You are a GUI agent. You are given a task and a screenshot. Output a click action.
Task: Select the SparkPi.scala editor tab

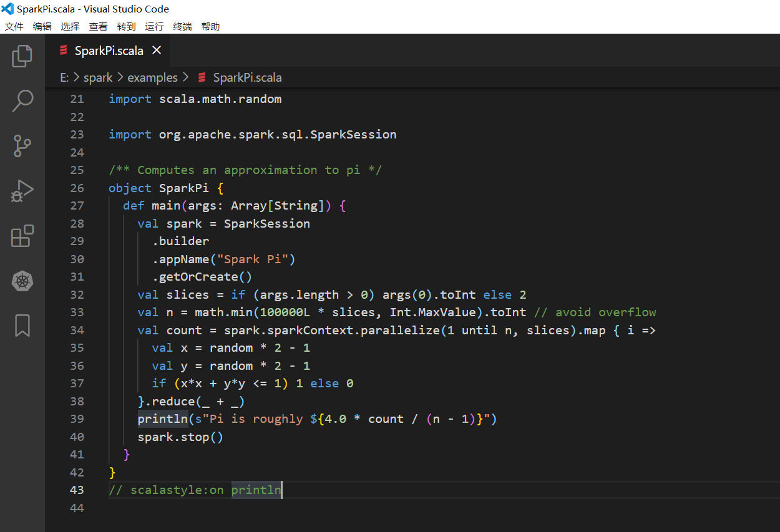108,51
